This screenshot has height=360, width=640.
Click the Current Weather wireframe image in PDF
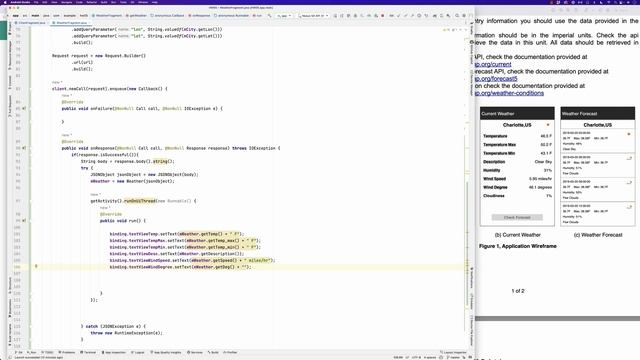pyautogui.click(x=517, y=167)
